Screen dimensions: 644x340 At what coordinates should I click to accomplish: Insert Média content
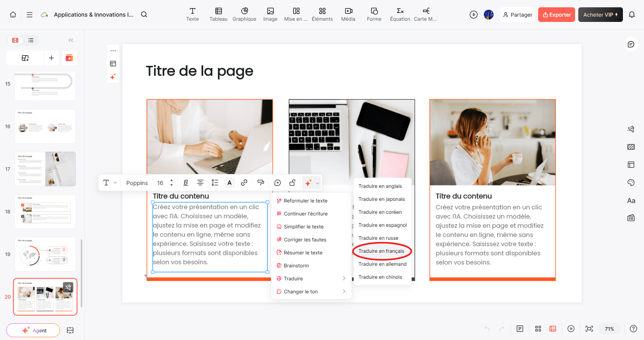(x=348, y=15)
